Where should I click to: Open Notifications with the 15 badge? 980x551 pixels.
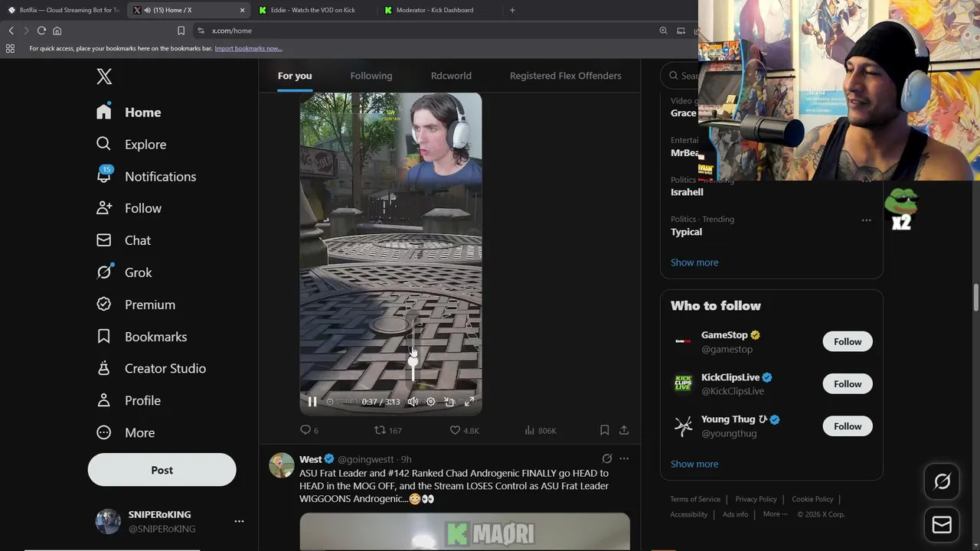146,176
